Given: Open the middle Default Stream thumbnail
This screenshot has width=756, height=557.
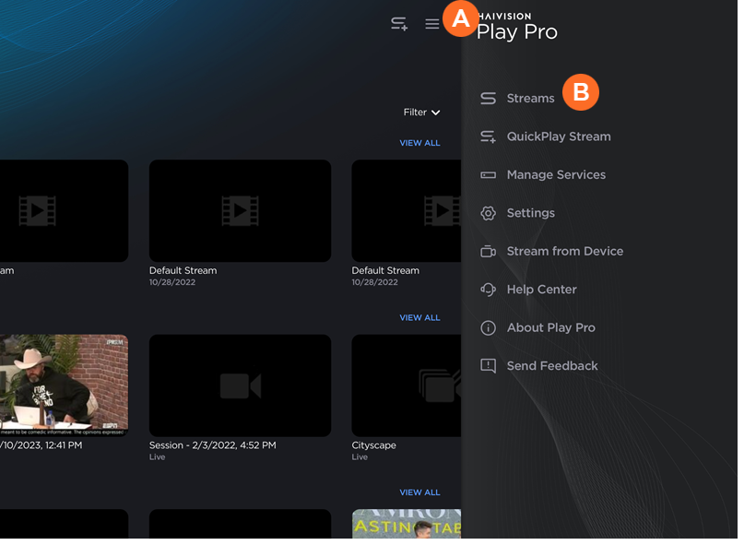Looking at the screenshot, I should [x=240, y=210].
